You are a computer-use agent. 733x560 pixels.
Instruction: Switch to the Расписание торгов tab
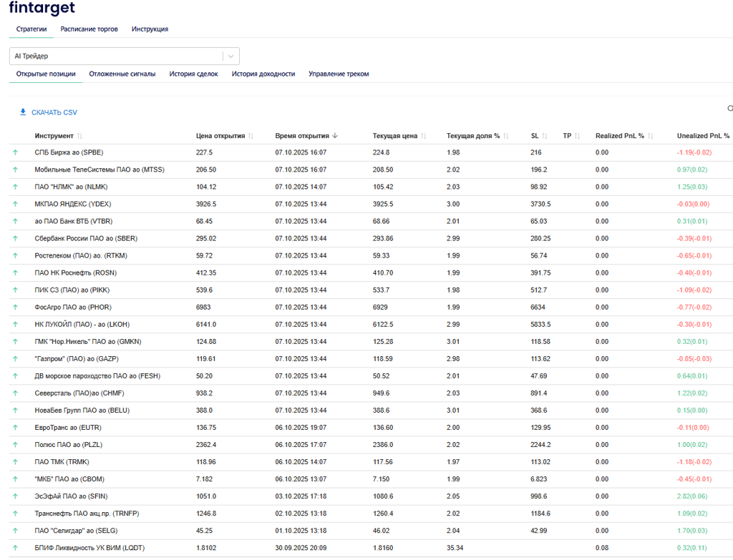pyautogui.click(x=89, y=29)
